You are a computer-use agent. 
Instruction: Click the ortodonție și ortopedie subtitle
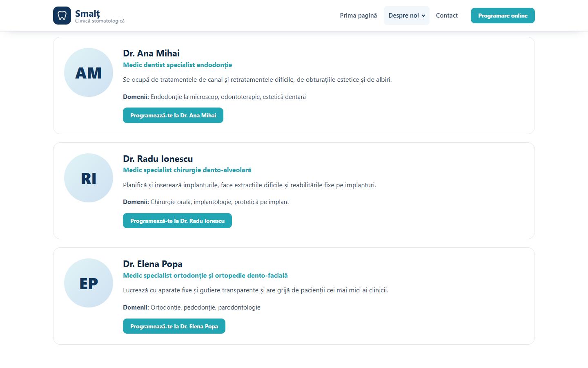pos(205,275)
